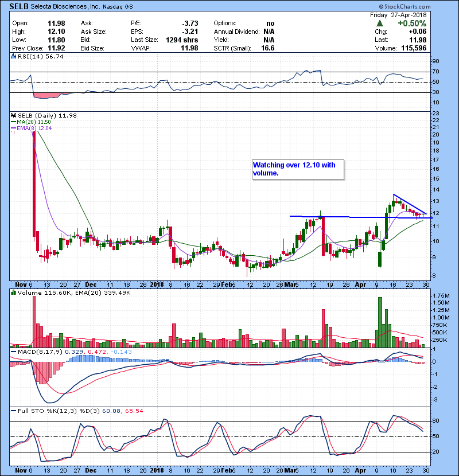Click the purple EMA(8) legend line marker

(x=13, y=128)
